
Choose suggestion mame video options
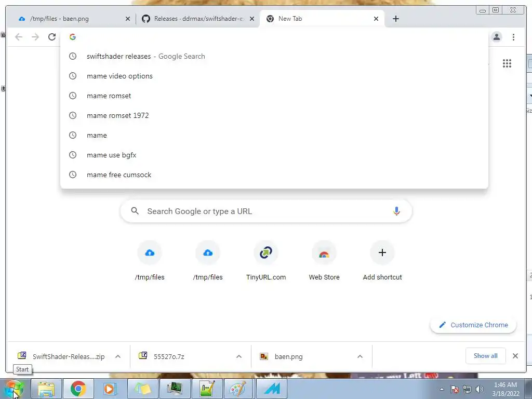point(274,76)
